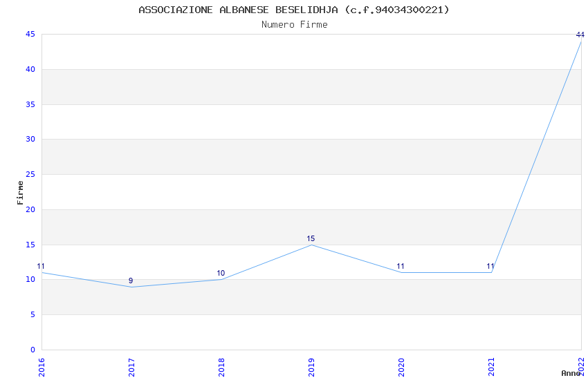Click the 2022 data value 44
The image size is (588, 380).
(x=580, y=35)
